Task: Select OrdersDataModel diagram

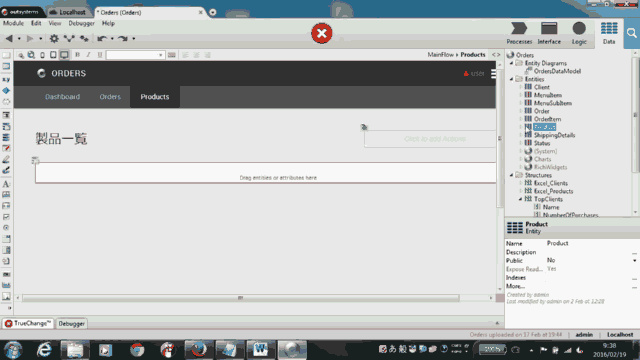Action: (557, 71)
